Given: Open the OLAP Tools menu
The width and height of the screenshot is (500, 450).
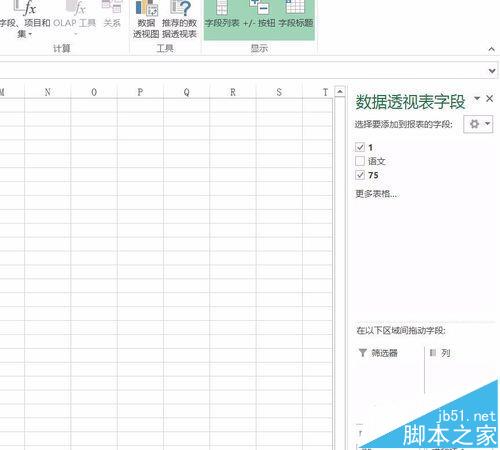Looking at the screenshot, I should point(75,19).
